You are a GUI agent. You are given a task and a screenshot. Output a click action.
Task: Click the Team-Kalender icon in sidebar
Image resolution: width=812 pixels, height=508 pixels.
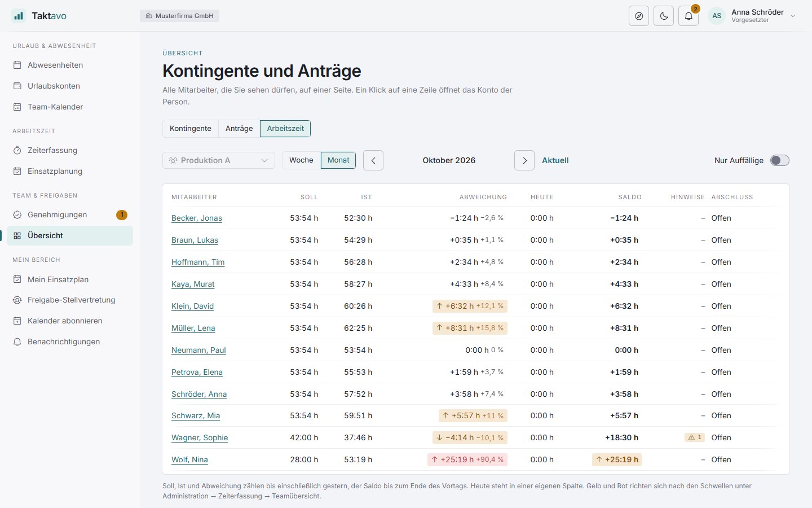click(x=17, y=107)
